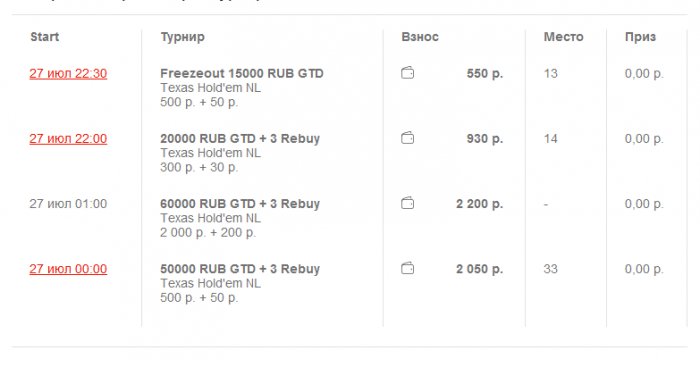The height and width of the screenshot is (367, 700).
Task: Click place value 13 in Место column
Action: [550, 73]
